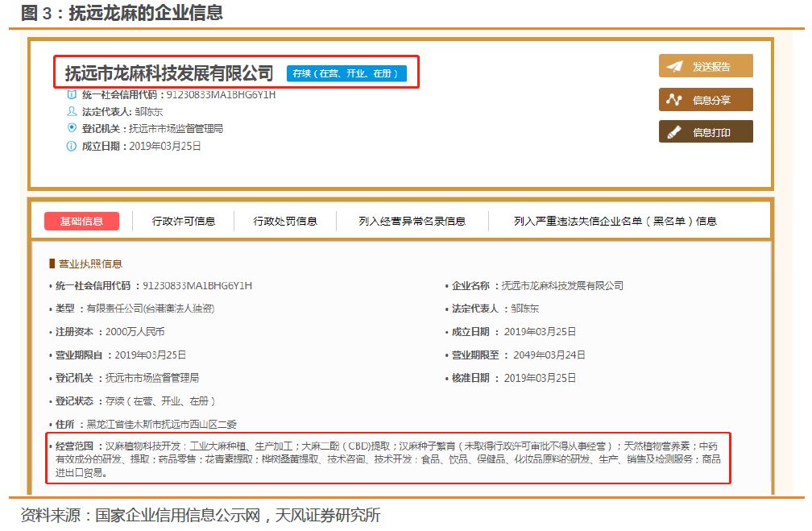The height and width of the screenshot is (531, 812).
Task: Click the 注册资本 value 2000万人民币
Action: [135, 331]
